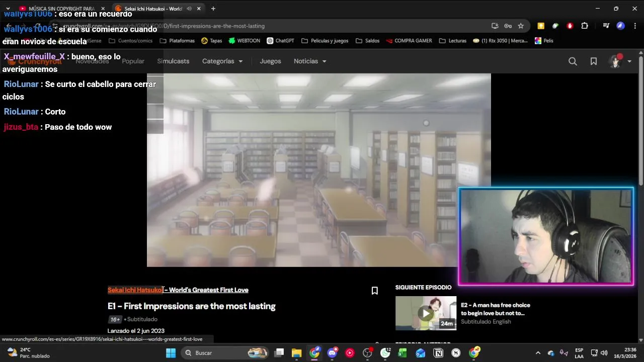This screenshot has width=644, height=362.
Task: Open the media controls icon in Chrome toolbar
Action: [x=606, y=26]
